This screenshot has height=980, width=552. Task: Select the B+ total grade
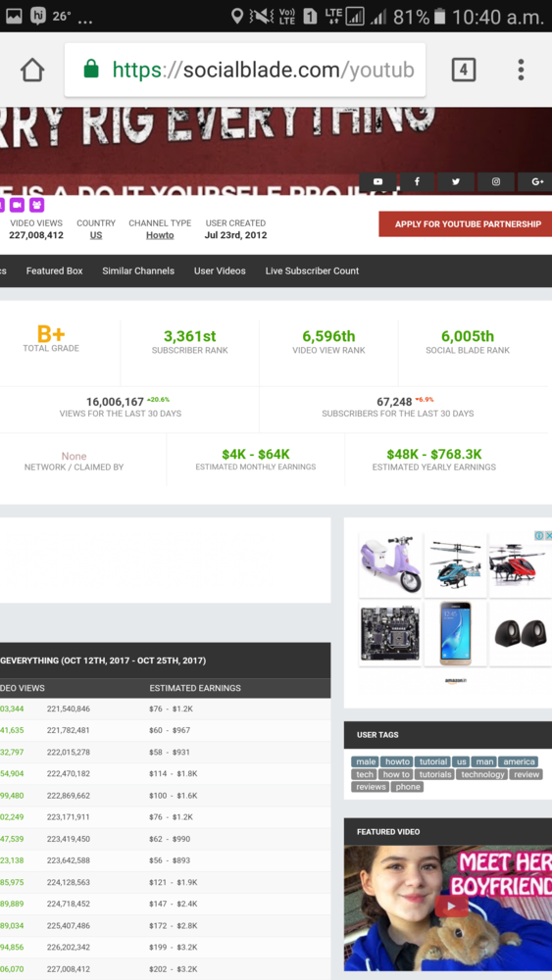51,333
